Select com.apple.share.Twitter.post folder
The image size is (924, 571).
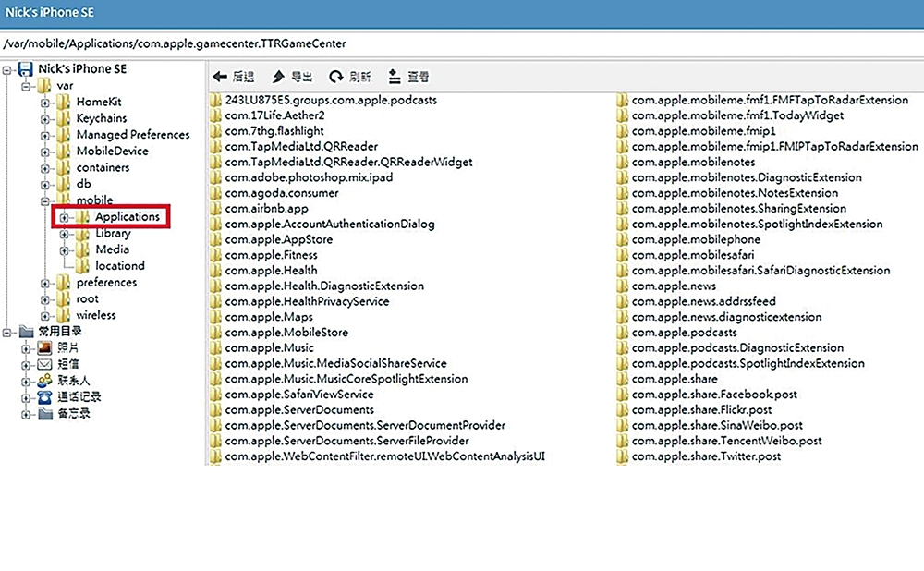[x=706, y=456]
